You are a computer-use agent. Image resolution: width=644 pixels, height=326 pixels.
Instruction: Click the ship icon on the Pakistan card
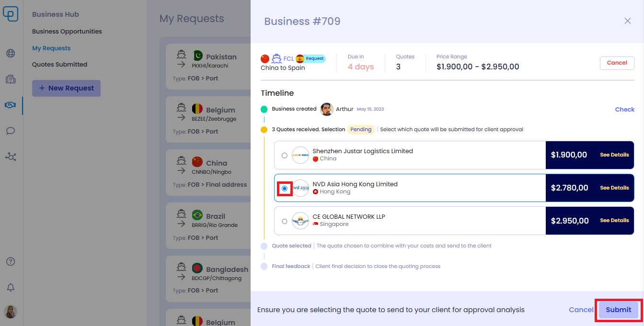click(x=181, y=54)
